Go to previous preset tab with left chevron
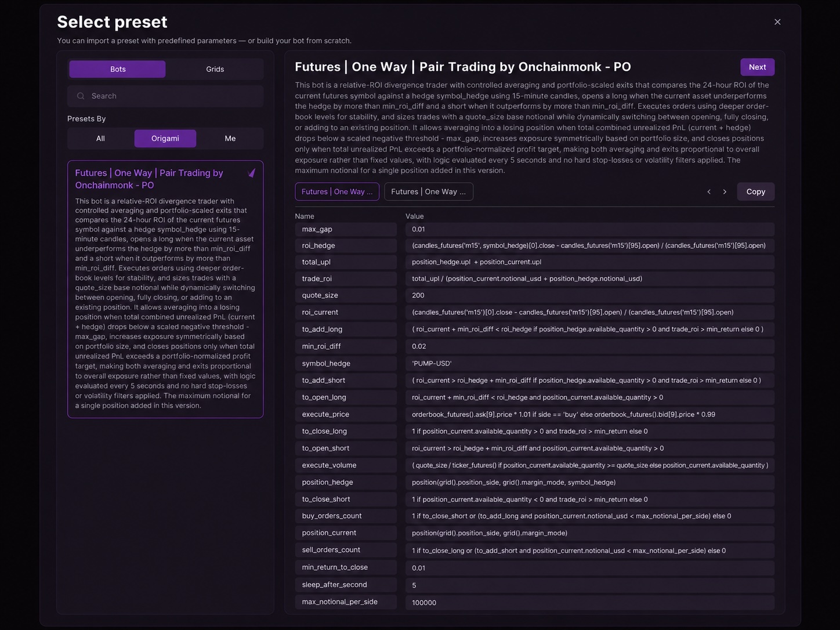Screen dimensions: 840x630 click(x=709, y=192)
